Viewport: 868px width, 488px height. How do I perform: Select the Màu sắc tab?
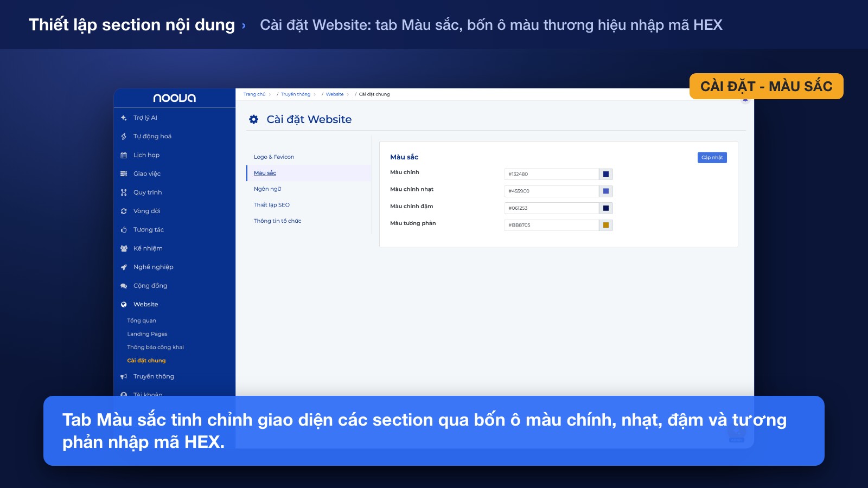coord(309,173)
